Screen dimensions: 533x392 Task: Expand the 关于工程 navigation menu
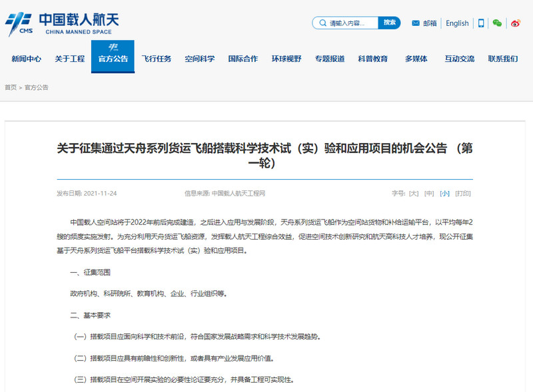[69, 59]
